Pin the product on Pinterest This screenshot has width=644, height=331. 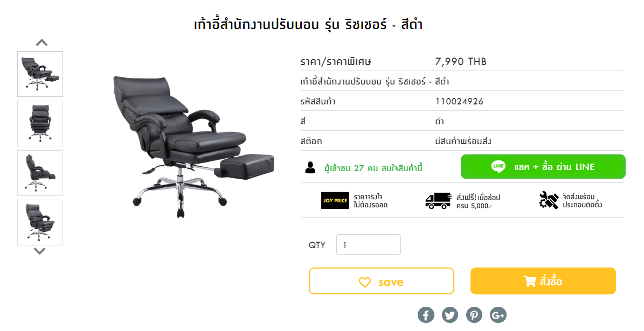tap(474, 315)
